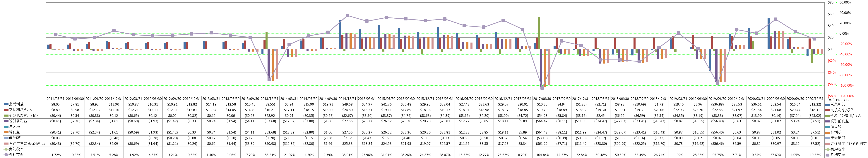
Task: Click the 2017/06/30 column header
Action: (x=542, y=99)
